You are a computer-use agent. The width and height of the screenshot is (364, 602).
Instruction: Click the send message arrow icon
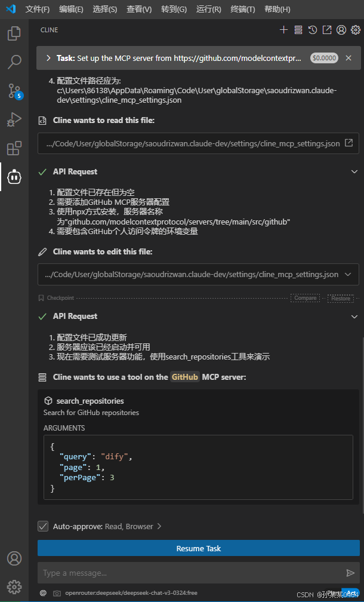point(350,573)
